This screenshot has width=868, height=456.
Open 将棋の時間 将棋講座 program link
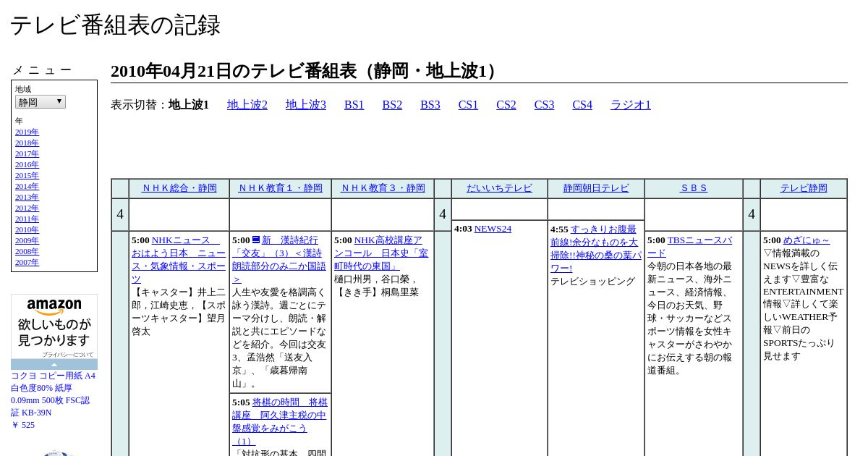tap(280, 422)
